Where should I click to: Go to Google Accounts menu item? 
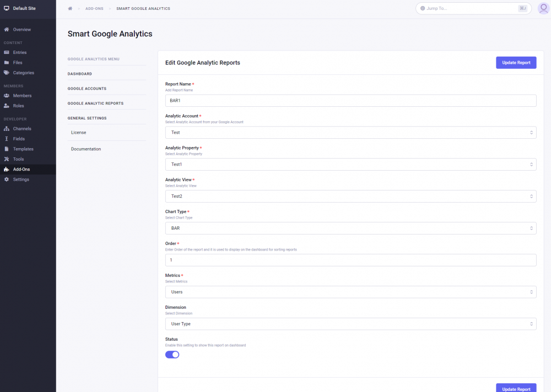point(87,89)
